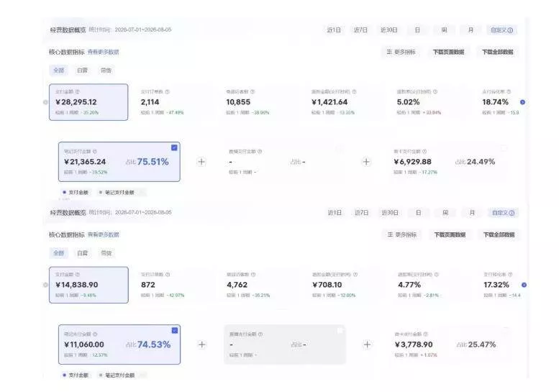
Task: Click help icon above ¥3,778.90 value
Action: [425, 334]
